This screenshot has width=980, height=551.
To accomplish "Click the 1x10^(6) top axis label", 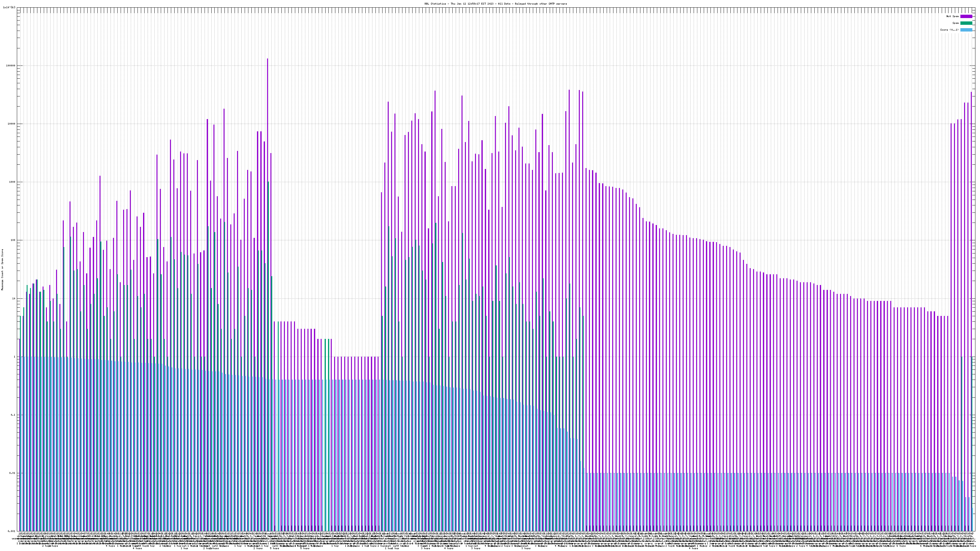I will pos(9,7).
